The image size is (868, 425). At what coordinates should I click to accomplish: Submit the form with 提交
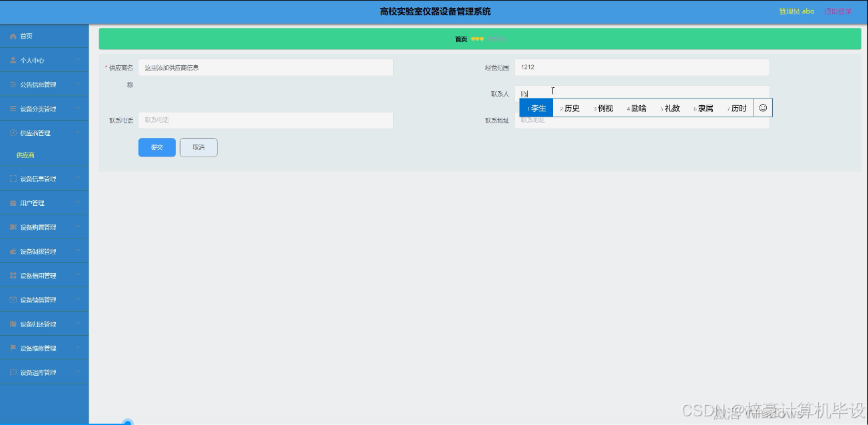click(157, 147)
